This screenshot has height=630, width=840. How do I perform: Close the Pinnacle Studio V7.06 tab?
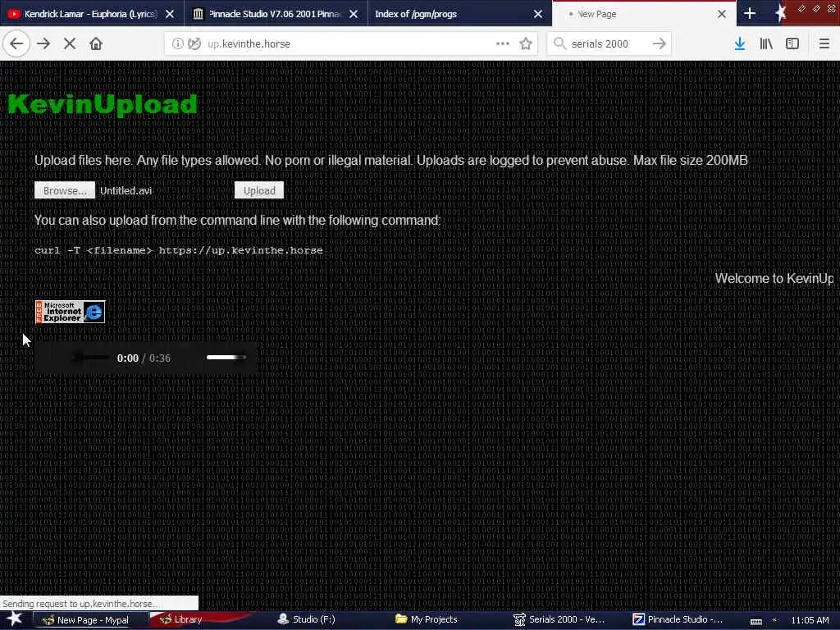pos(354,14)
